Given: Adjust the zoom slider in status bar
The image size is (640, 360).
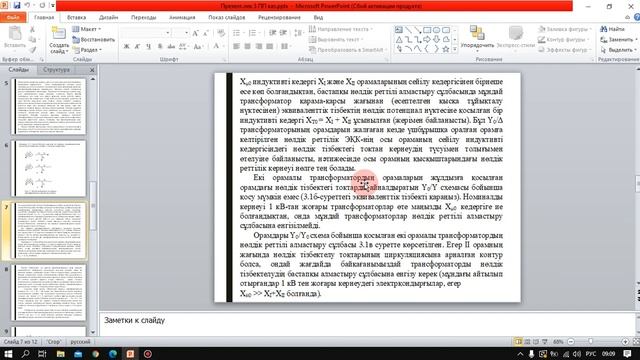Looking at the screenshot, I should point(591,341).
